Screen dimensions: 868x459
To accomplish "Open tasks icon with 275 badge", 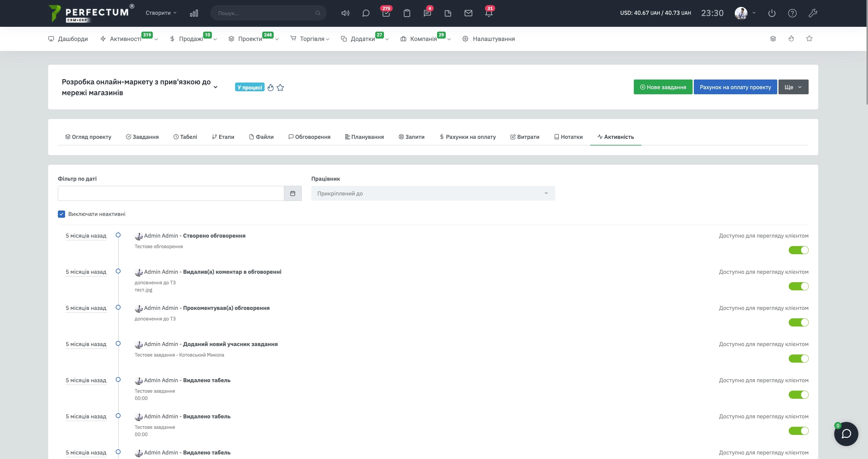I will pos(386,13).
